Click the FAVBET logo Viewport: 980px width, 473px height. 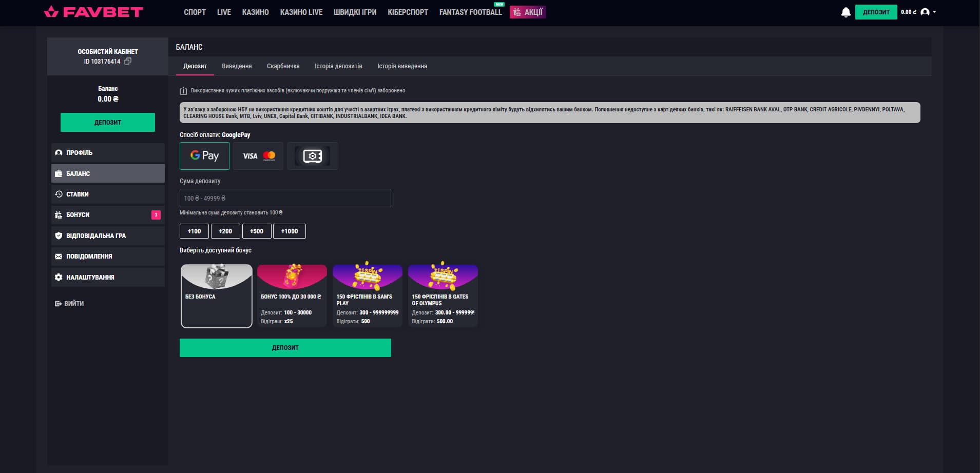(x=93, y=12)
